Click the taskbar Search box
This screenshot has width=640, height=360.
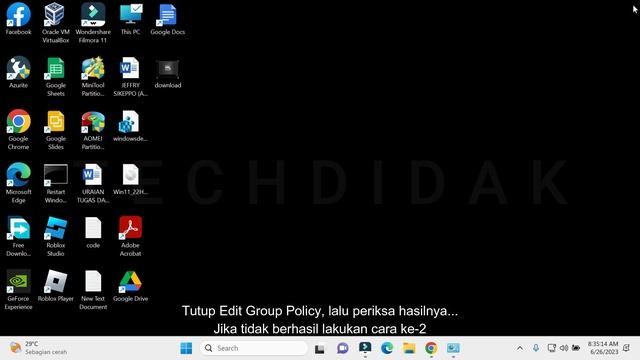(x=253, y=348)
